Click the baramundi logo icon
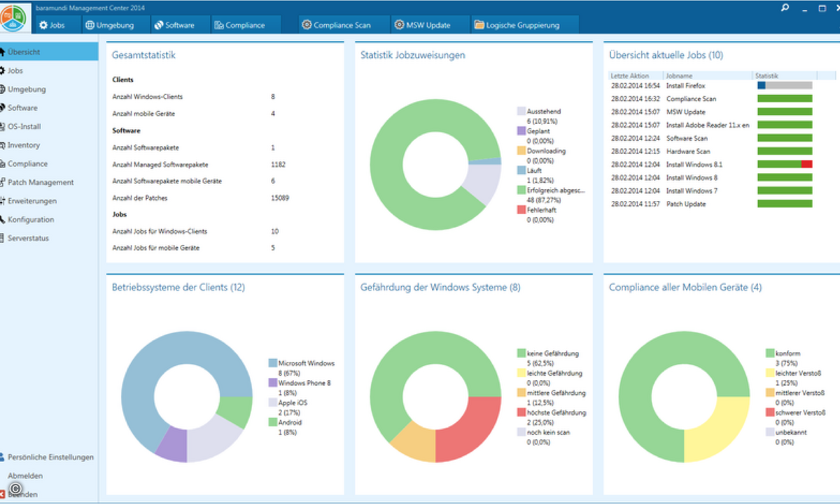This screenshot has height=504, width=840. [13, 18]
